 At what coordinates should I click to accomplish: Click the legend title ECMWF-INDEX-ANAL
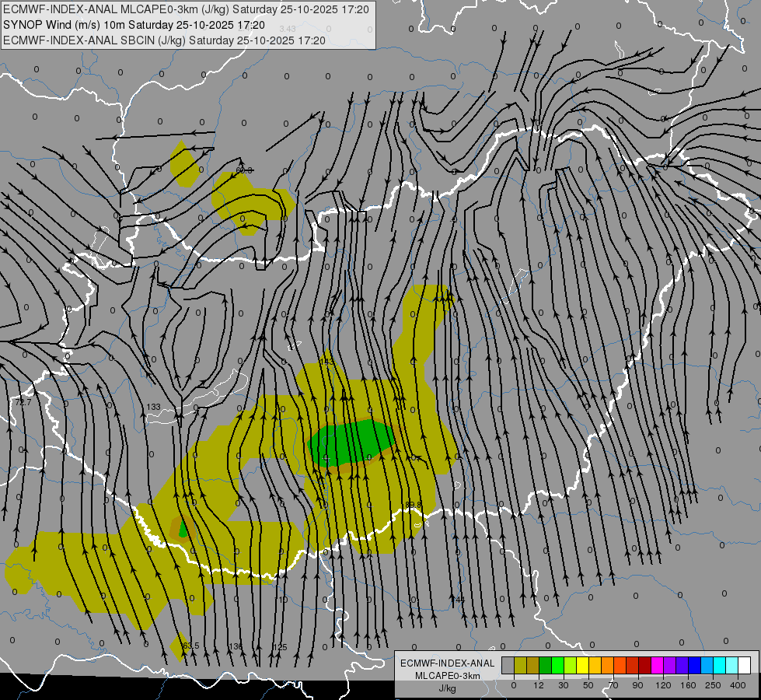[448, 663]
